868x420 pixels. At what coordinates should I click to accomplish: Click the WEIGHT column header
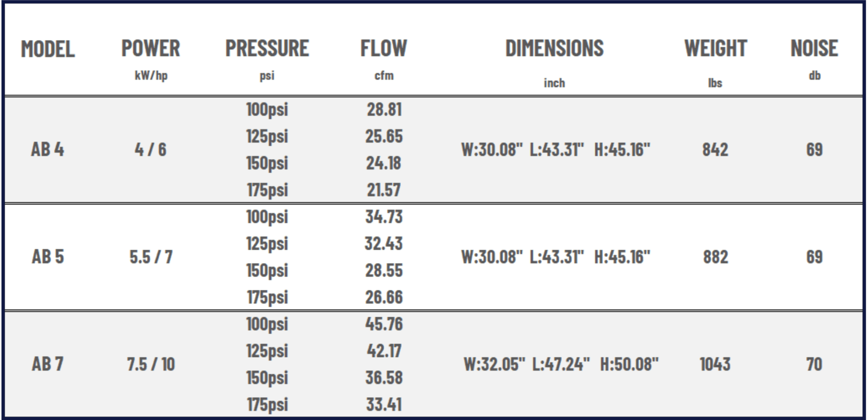[715, 48]
